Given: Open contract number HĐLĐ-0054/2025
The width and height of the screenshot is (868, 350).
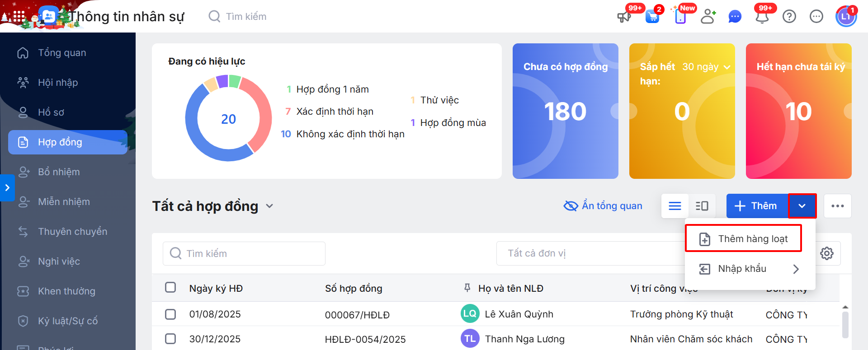Looking at the screenshot, I should 365,339.
